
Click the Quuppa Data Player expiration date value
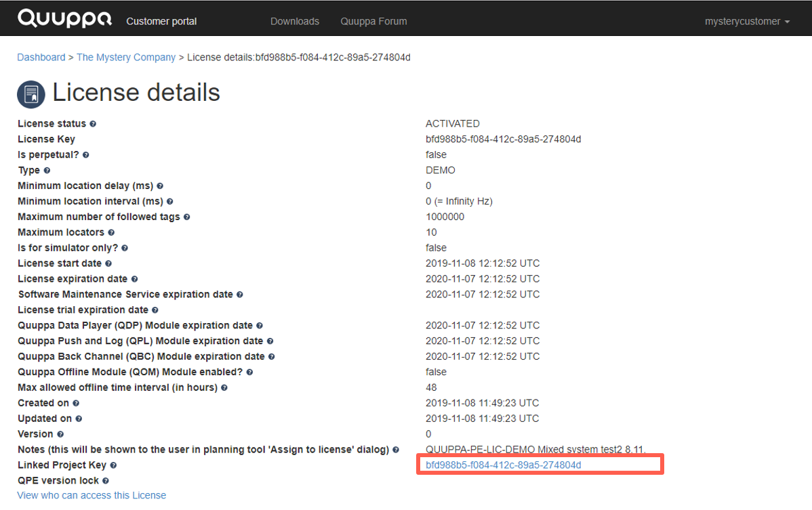click(x=483, y=325)
